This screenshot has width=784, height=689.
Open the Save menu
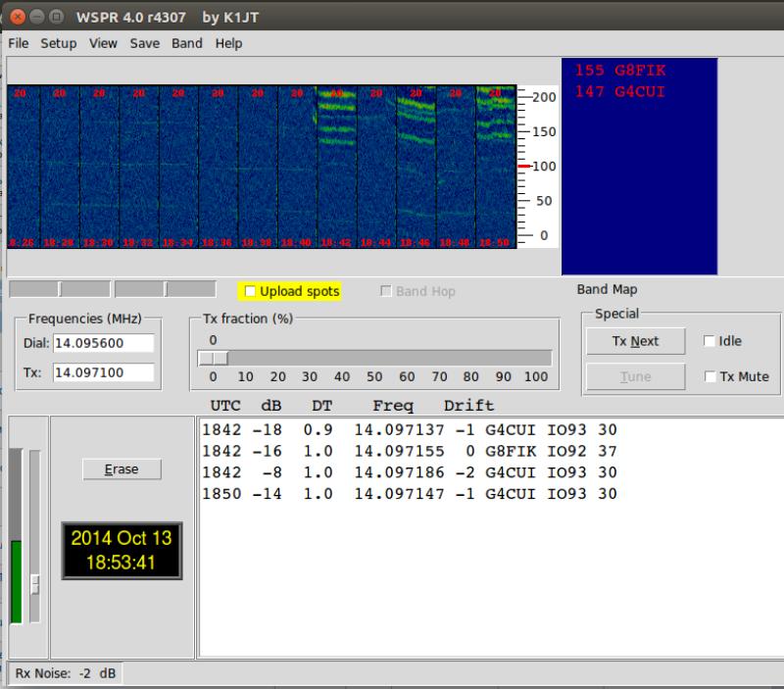(144, 43)
